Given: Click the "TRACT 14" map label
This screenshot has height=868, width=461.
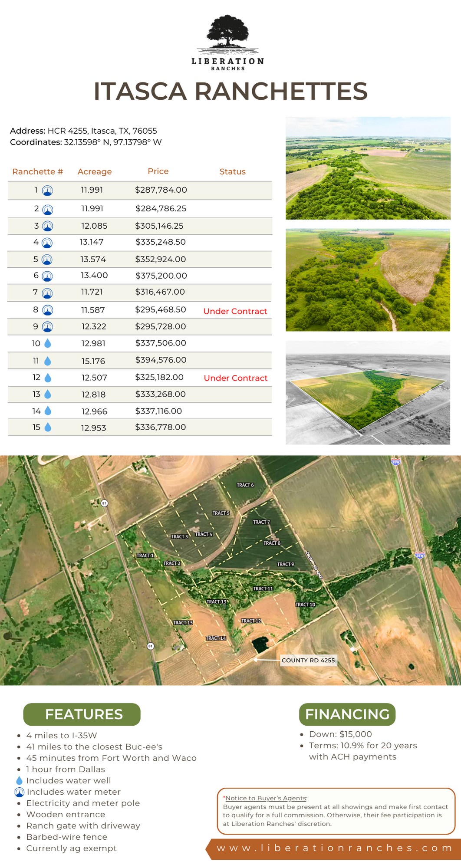Looking at the screenshot, I should tap(216, 638).
